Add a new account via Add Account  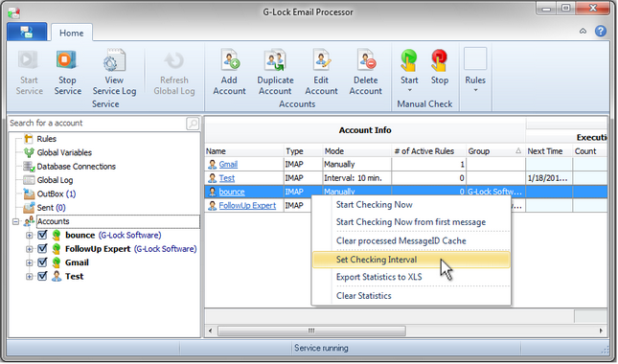pos(230,59)
